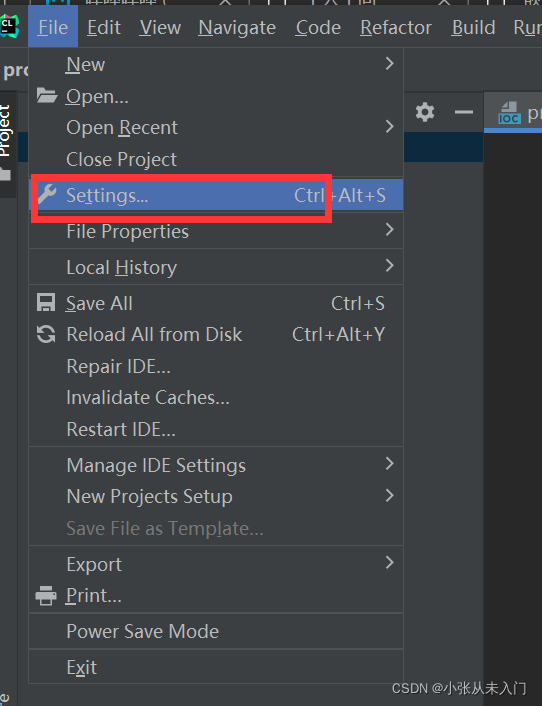Click the CLion logo icon
Viewport: 542px width, 706px height.
pyautogui.click(x=9, y=26)
